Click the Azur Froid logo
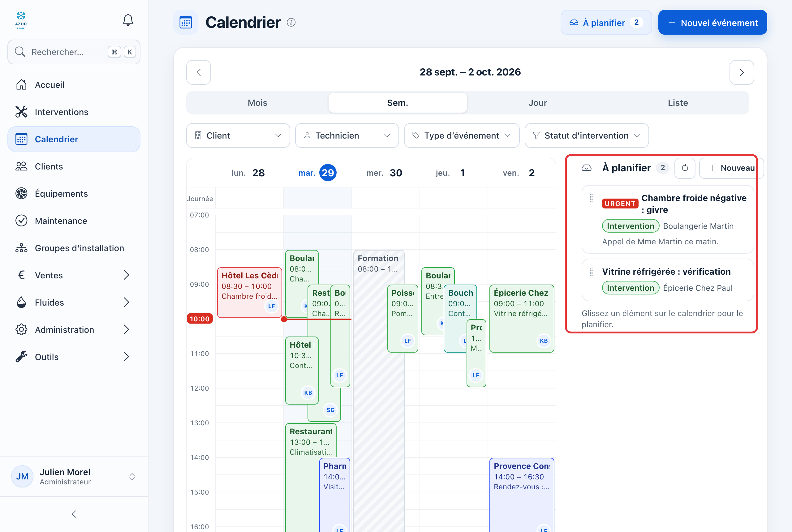This screenshot has width=792, height=532. [21, 20]
